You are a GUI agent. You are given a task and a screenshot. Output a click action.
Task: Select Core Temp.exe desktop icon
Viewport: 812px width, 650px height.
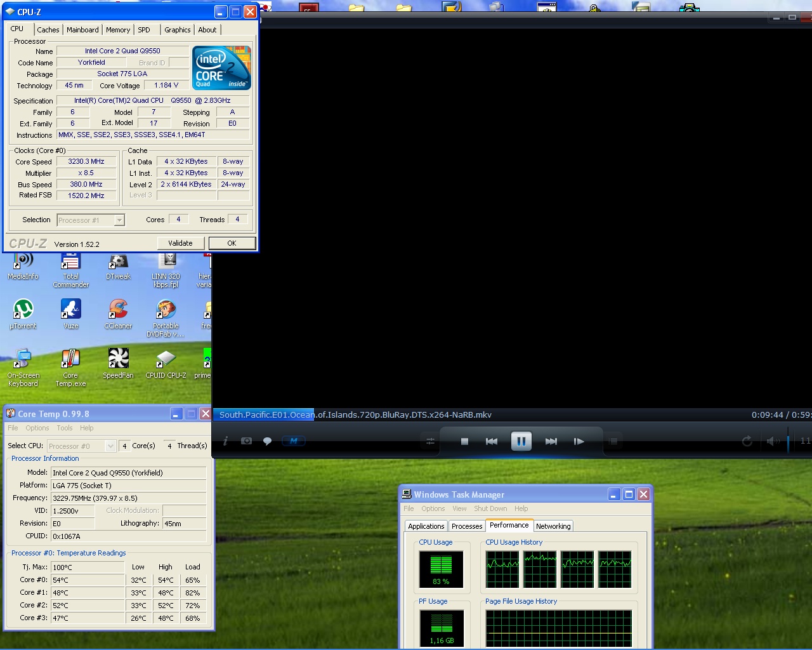(70, 368)
